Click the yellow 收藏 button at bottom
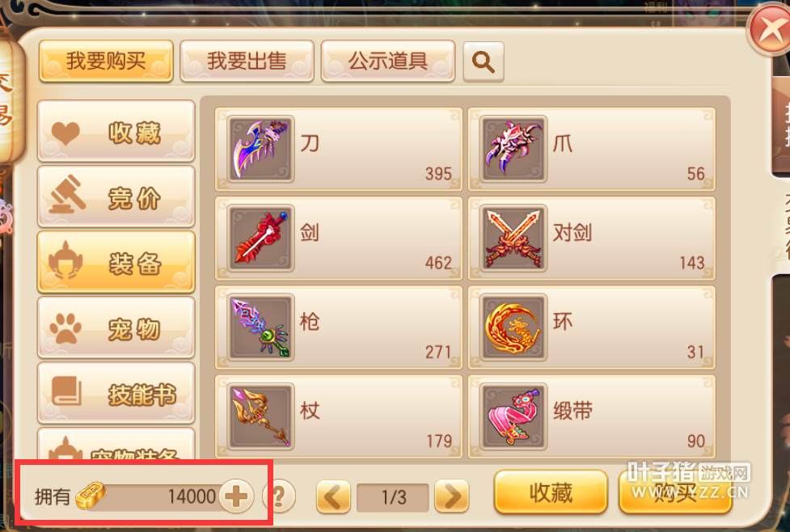Screen dimensions: 790x532 tap(551, 492)
